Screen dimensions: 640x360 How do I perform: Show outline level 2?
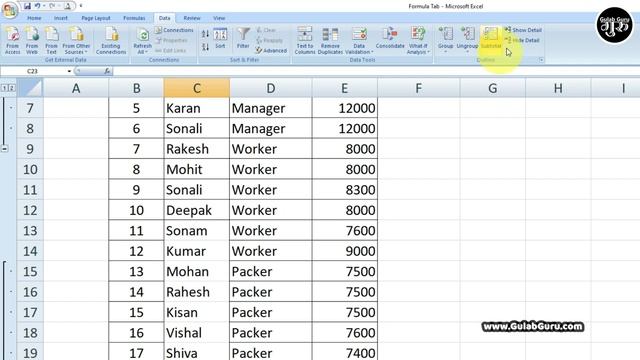tap(11, 88)
